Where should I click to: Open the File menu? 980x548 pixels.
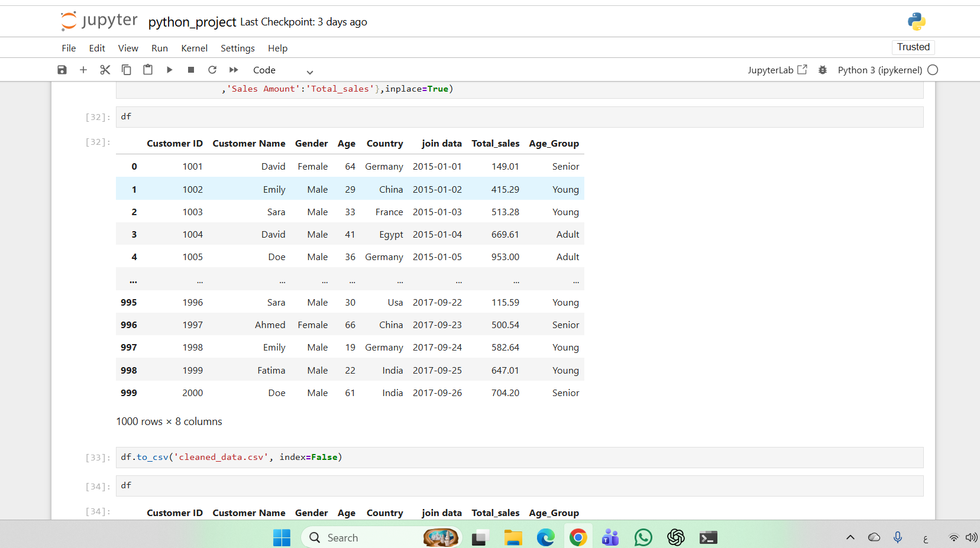coord(69,48)
